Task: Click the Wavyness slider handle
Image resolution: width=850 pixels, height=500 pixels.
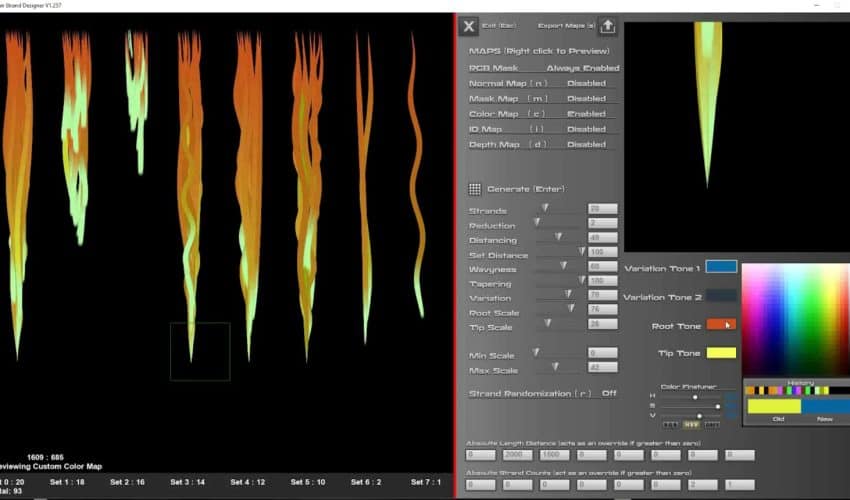Action: point(563,266)
